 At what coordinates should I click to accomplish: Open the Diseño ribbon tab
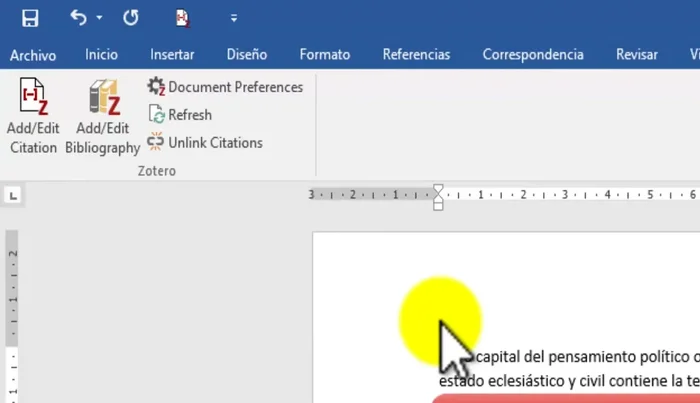(x=246, y=54)
